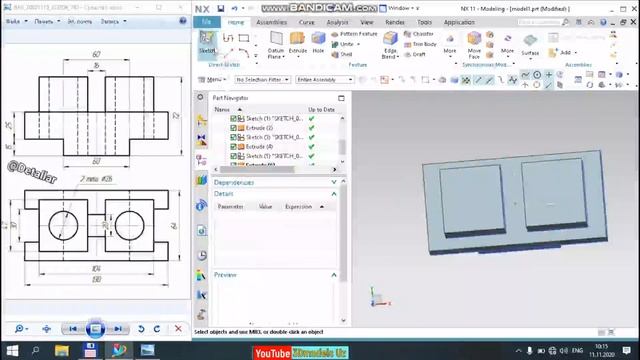
Task: Click the Undo arrow in NX title bar
Action: pos(234,8)
